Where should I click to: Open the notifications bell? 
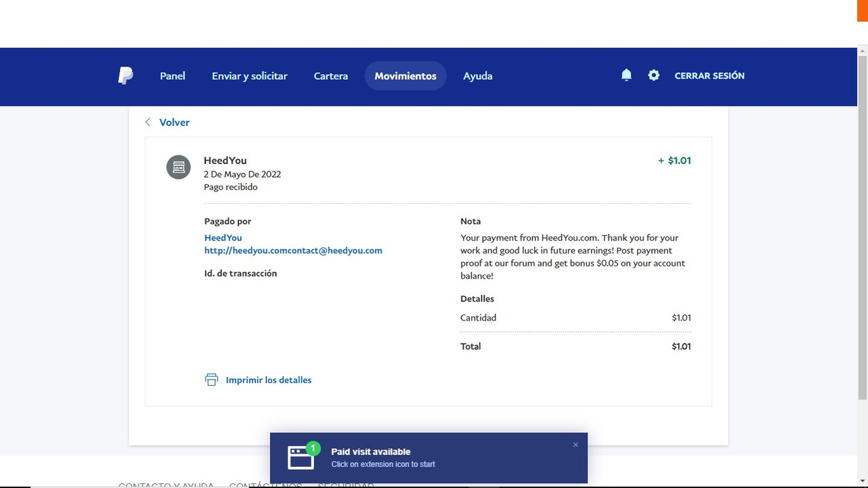627,75
